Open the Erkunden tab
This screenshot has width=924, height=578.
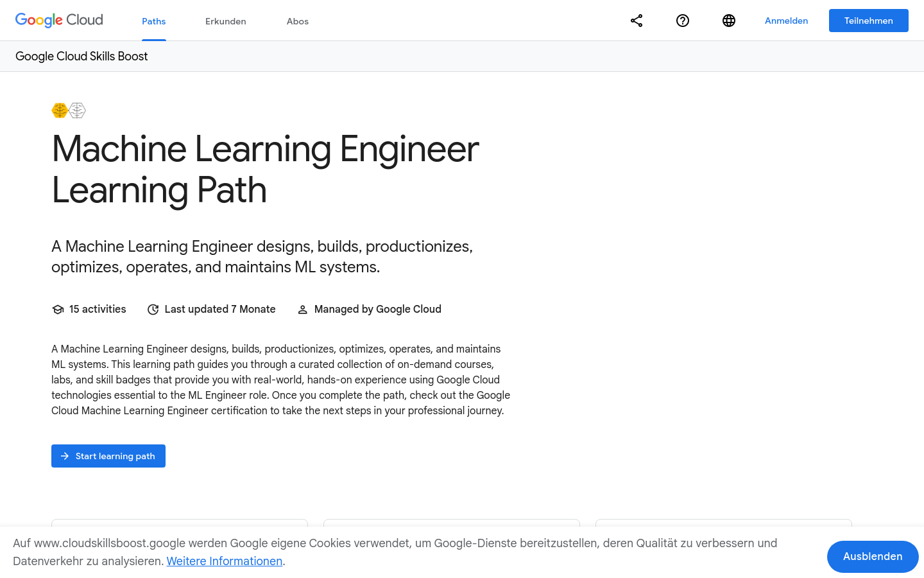click(x=226, y=21)
